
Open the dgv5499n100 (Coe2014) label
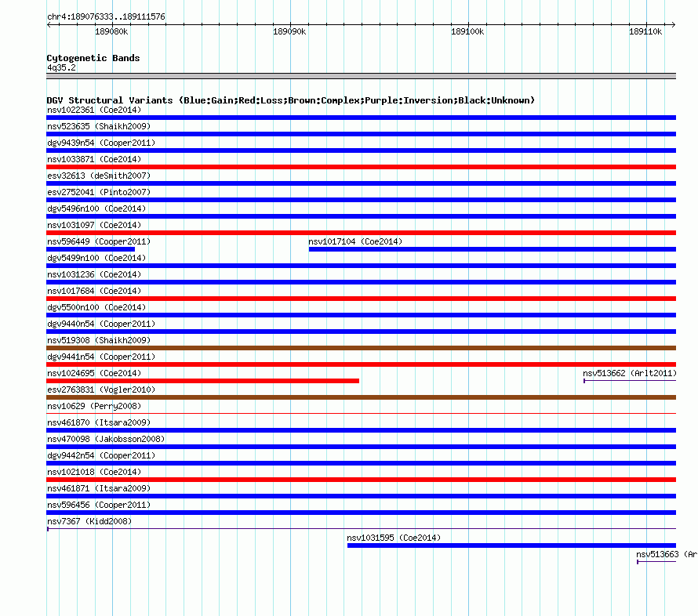tap(96, 258)
